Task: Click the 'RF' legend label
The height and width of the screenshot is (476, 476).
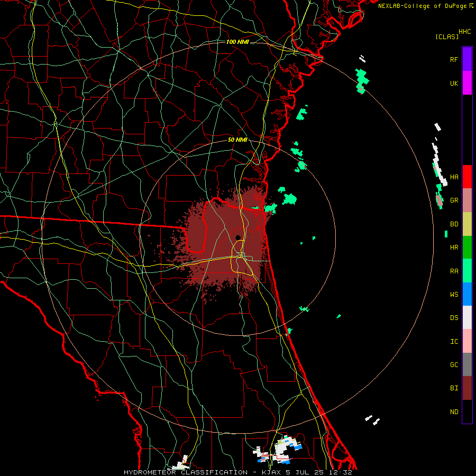Action: 454,59
